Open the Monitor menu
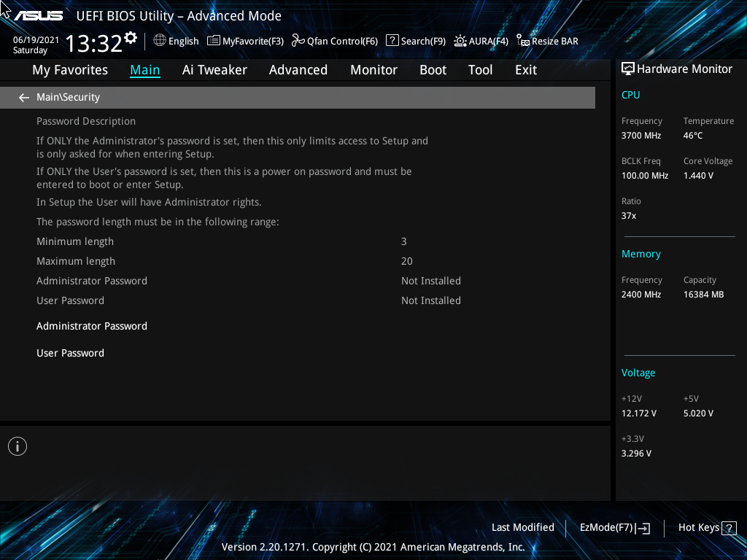Viewport: 747px width, 560px height. pyautogui.click(x=373, y=69)
